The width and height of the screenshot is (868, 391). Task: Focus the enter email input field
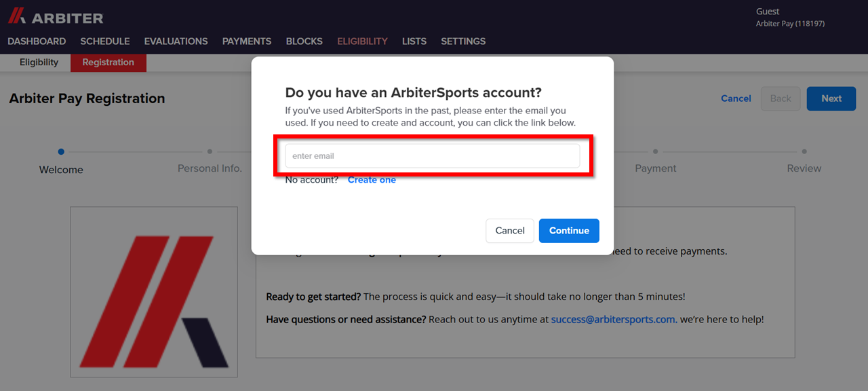click(433, 155)
